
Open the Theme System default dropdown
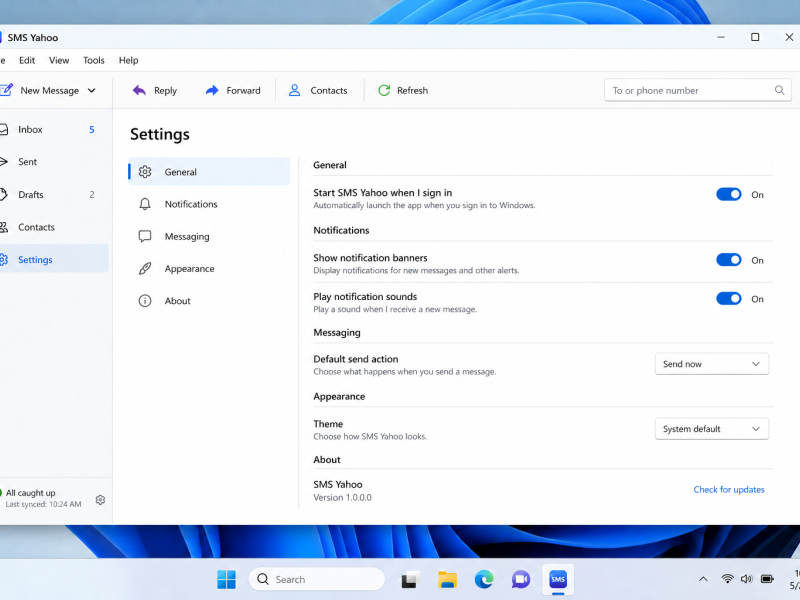(x=712, y=429)
